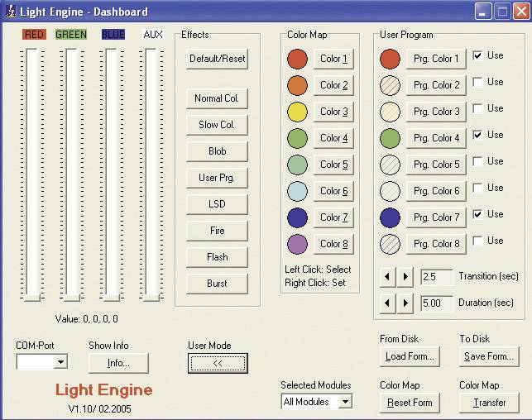
Task: Click the Load Form... button
Action: coord(410,357)
